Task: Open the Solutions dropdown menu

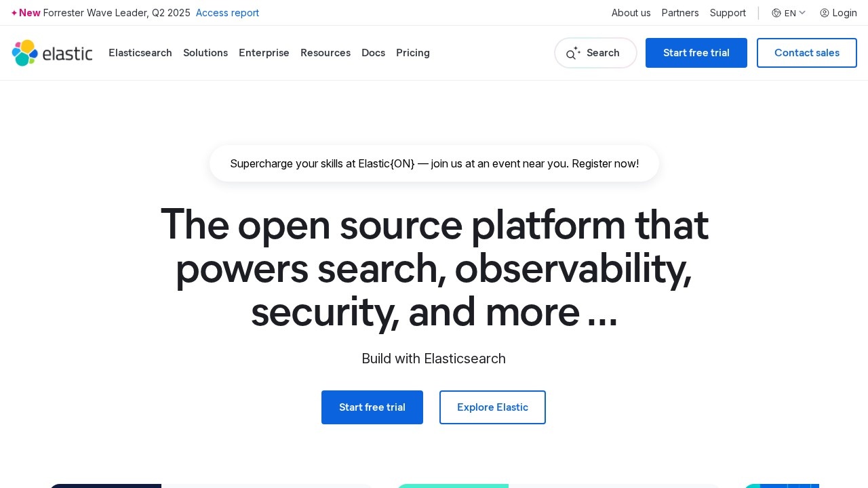Action: (205, 53)
